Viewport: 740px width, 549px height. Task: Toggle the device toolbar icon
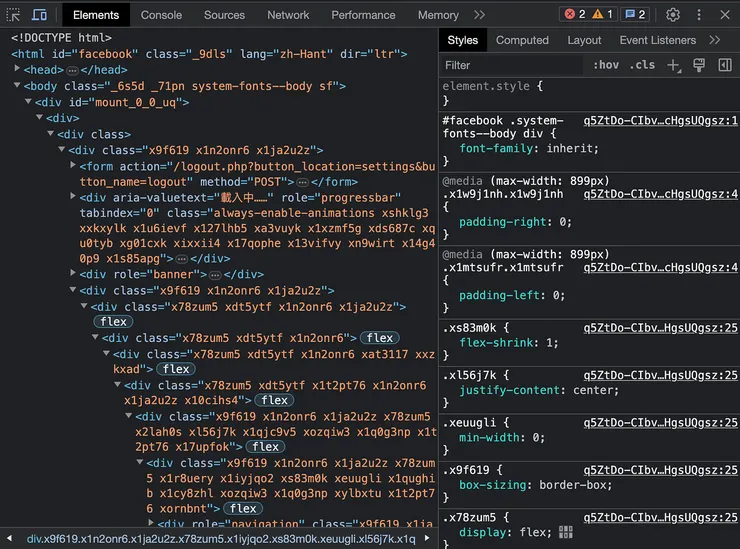(40, 15)
